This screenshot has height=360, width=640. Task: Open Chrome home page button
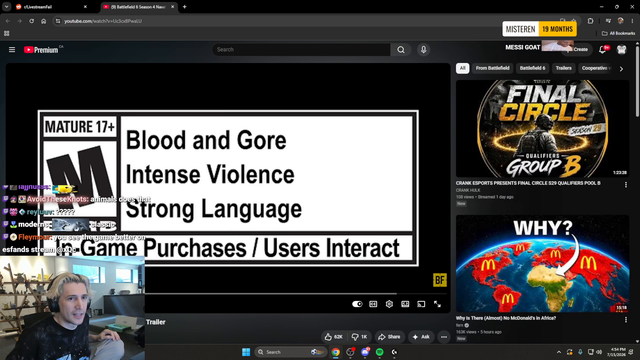[x=44, y=21]
